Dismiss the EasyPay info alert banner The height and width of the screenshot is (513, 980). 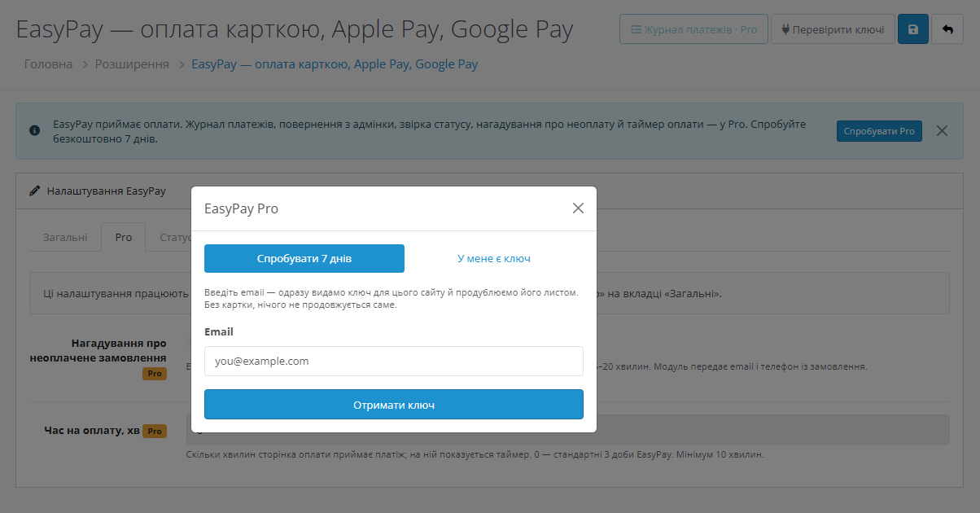point(942,131)
